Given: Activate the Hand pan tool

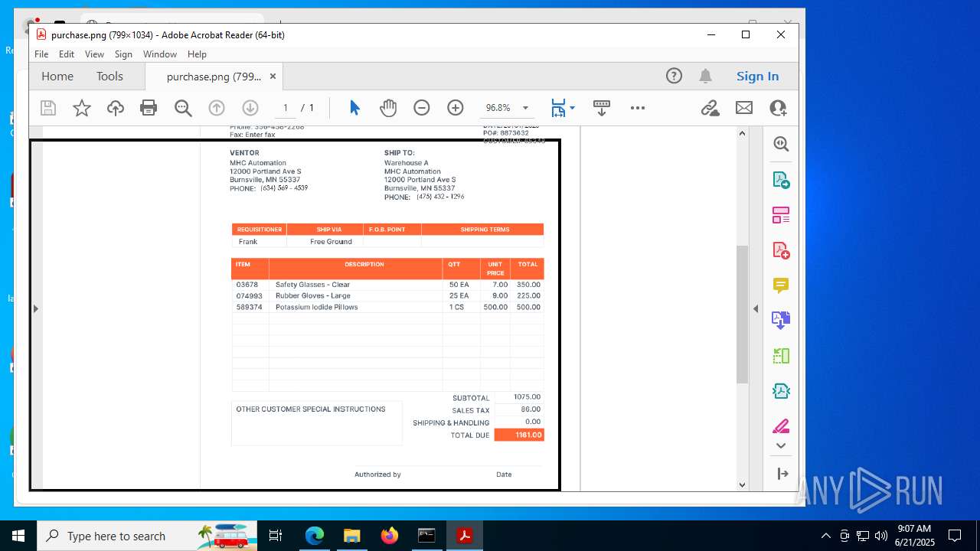Looking at the screenshot, I should click(x=388, y=108).
